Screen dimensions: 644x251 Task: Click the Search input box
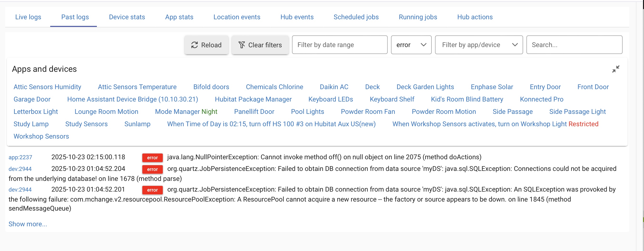pos(574,45)
